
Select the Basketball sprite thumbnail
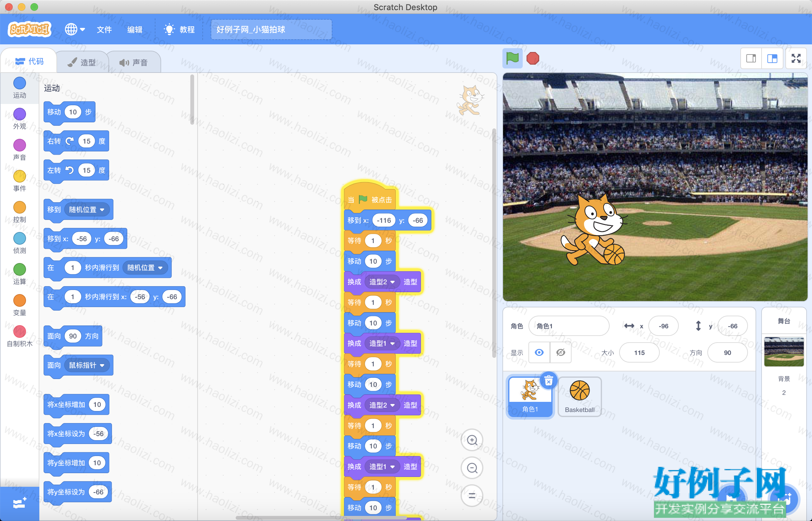coord(580,396)
